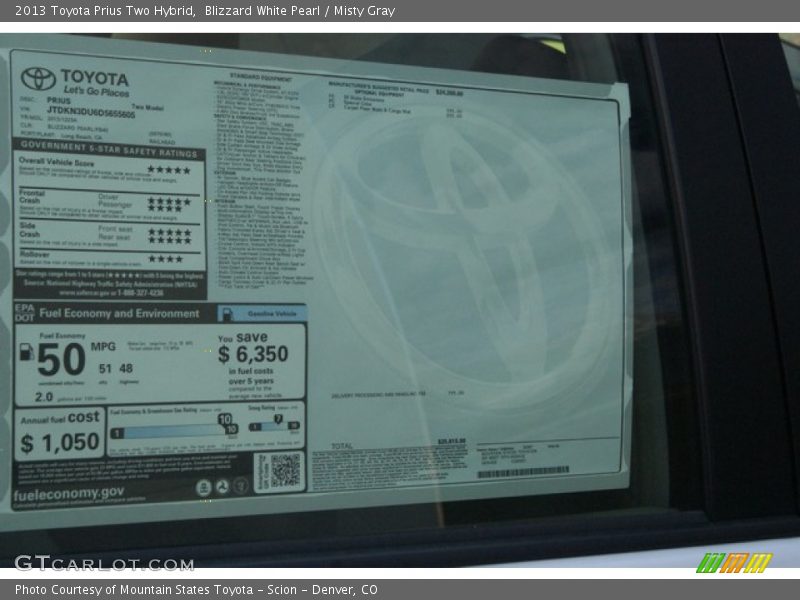Open the fueleconomy.gov link
The image size is (800, 600).
[x=69, y=493]
